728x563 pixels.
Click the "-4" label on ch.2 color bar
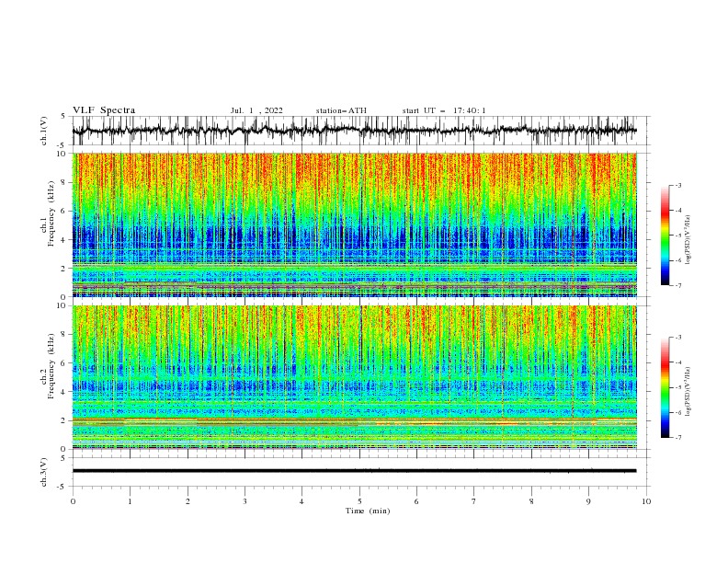[678, 362]
